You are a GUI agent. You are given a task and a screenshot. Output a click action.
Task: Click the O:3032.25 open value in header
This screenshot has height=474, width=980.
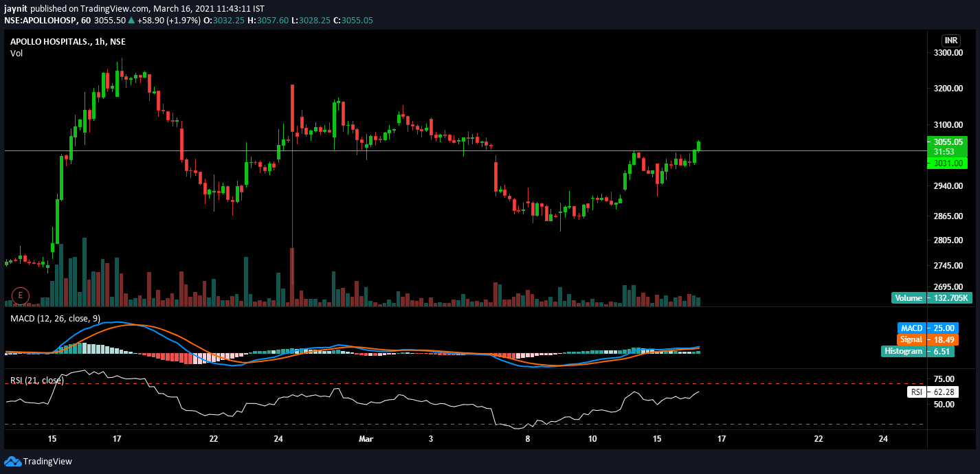coord(224,21)
